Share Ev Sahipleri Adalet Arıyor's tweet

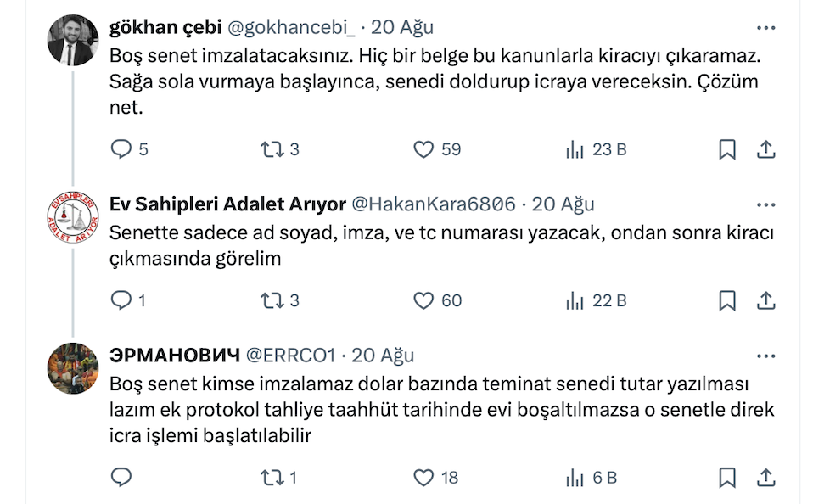765,300
